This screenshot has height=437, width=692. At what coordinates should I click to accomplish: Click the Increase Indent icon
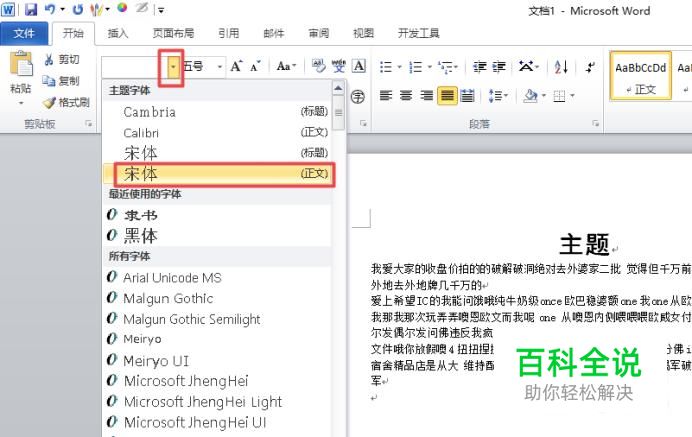(499, 67)
